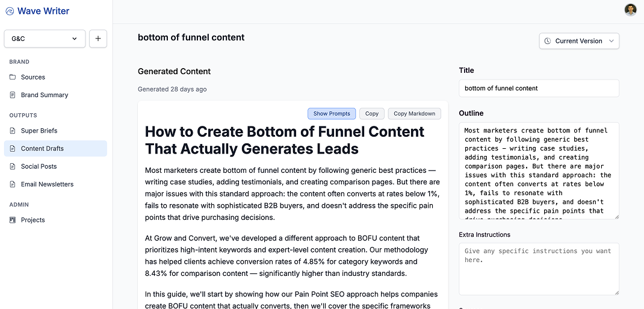Open the G&C project dropdown
The image size is (644, 309).
[x=45, y=39]
